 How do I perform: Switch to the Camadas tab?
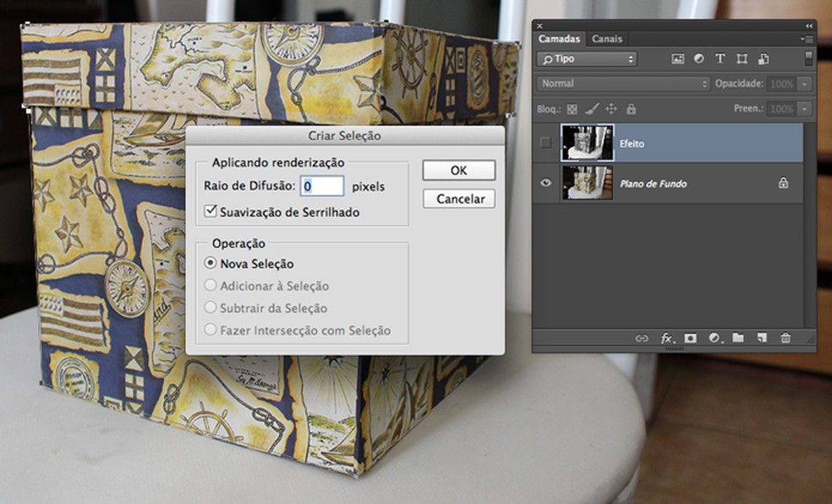(559, 39)
